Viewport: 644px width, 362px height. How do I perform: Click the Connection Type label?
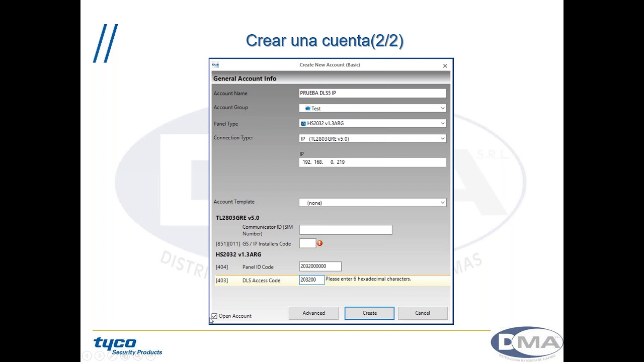(233, 138)
